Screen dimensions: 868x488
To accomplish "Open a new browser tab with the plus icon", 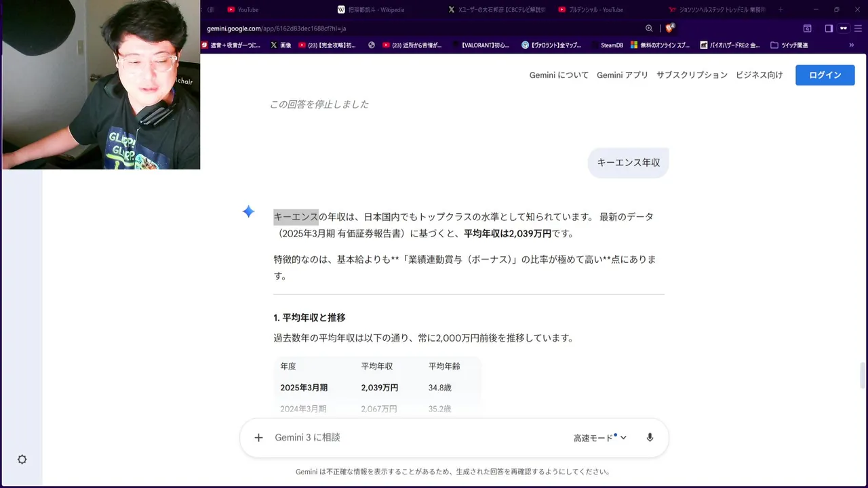I will (781, 9).
